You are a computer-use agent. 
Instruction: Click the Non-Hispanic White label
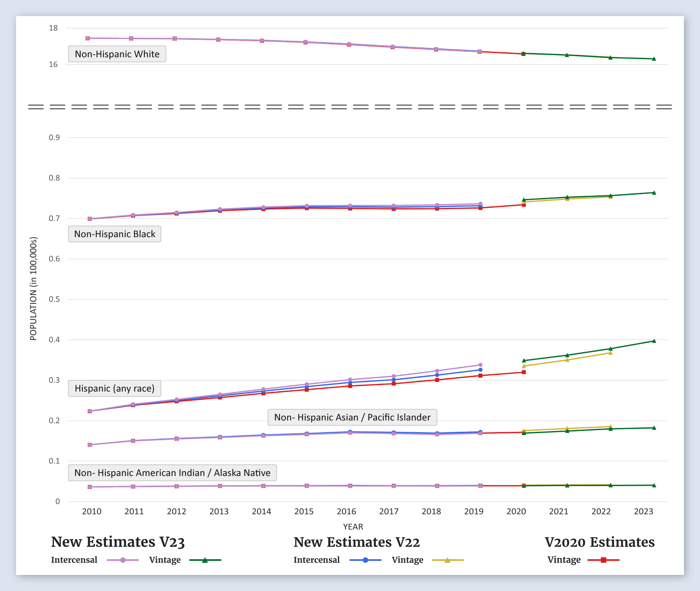tap(117, 54)
